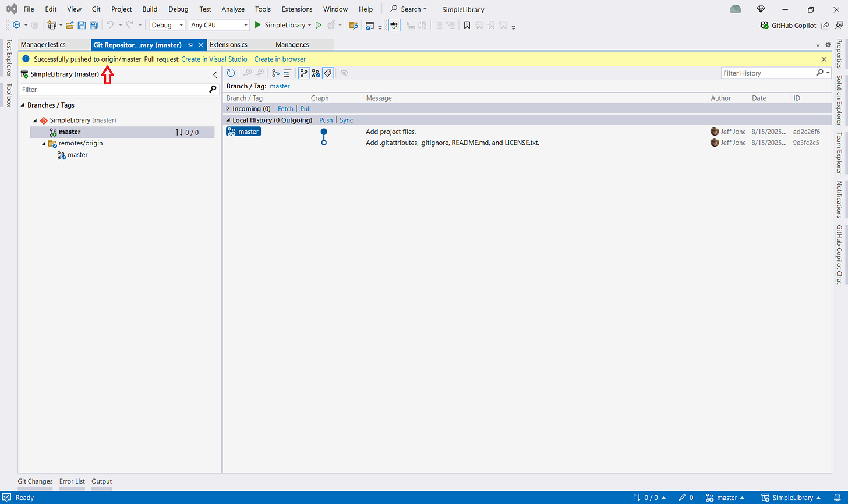The height and width of the screenshot is (504, 848).
Task: Collapse the Branches / Tags tree
Action: coord(23,105)
